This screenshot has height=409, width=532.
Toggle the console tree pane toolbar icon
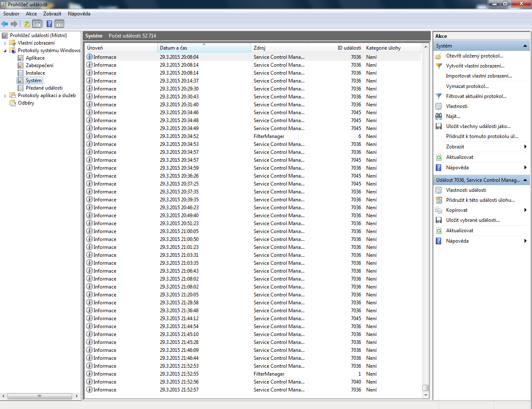(x=37, y=24)
